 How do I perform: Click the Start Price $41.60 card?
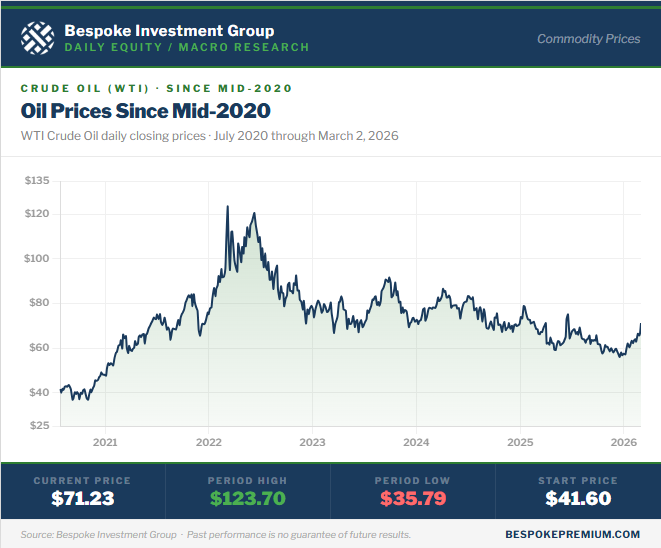(x=578, y=490)
